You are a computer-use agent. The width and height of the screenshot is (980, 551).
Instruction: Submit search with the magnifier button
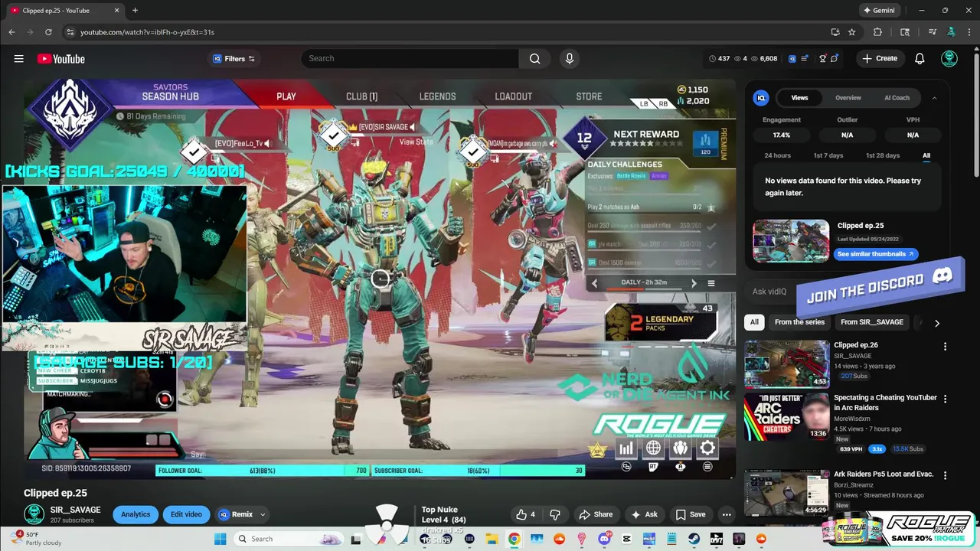(534, 59)
